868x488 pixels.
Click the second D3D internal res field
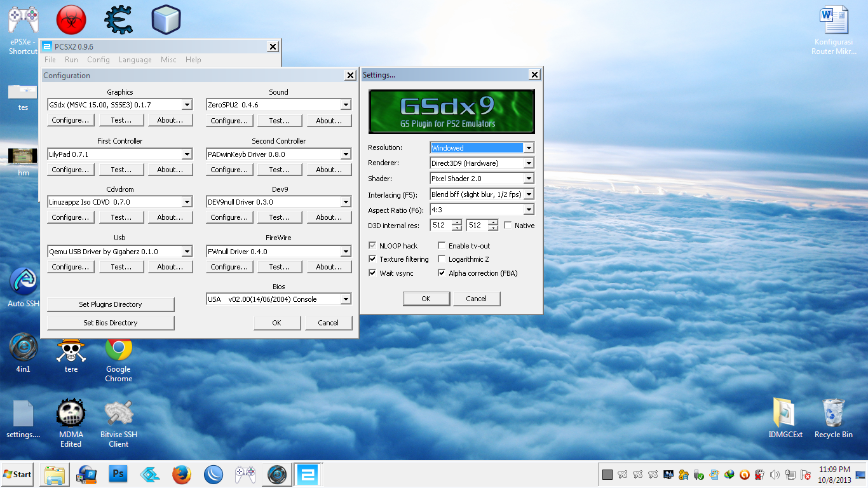coord(477,225)
